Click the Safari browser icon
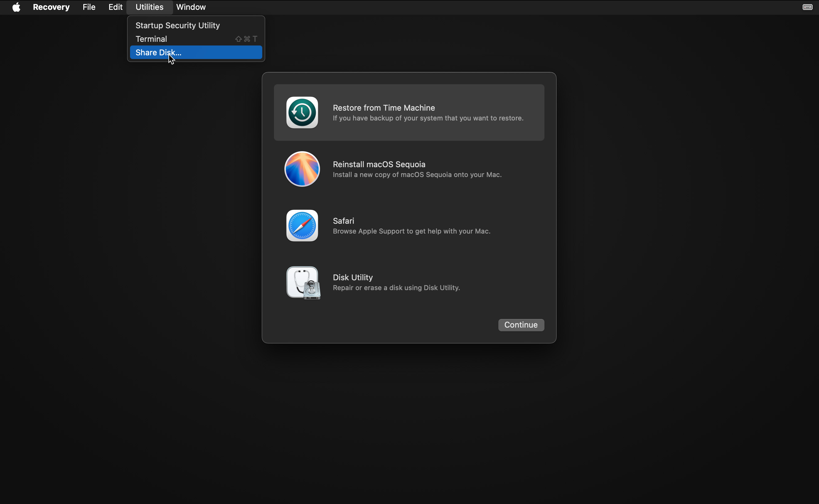 click(302, 226)
